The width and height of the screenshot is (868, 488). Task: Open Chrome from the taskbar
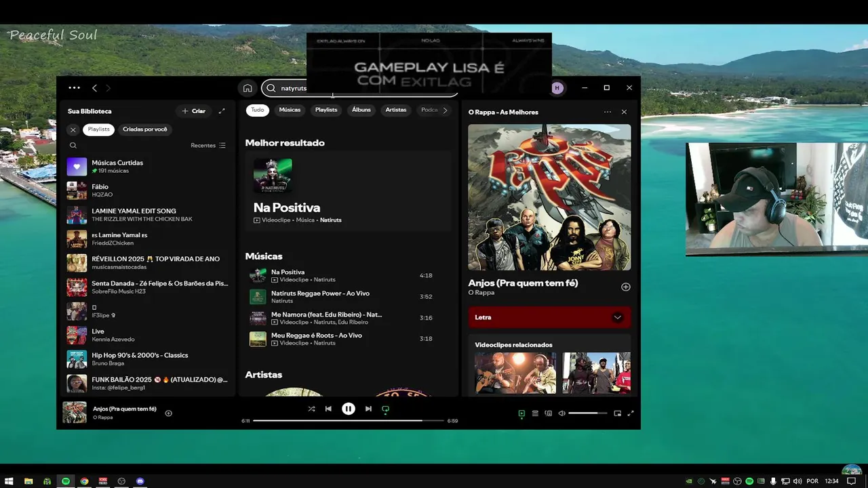[x=84, y=481]
